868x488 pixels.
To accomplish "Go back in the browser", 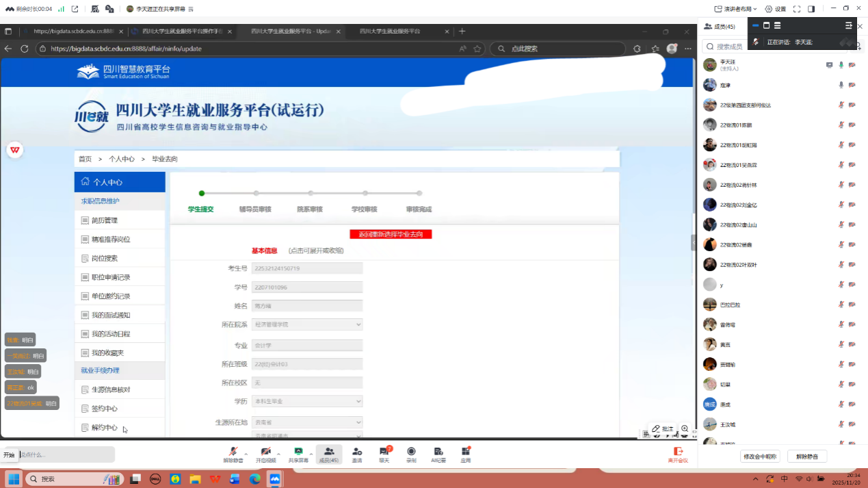I will click(x=8, y=49).
